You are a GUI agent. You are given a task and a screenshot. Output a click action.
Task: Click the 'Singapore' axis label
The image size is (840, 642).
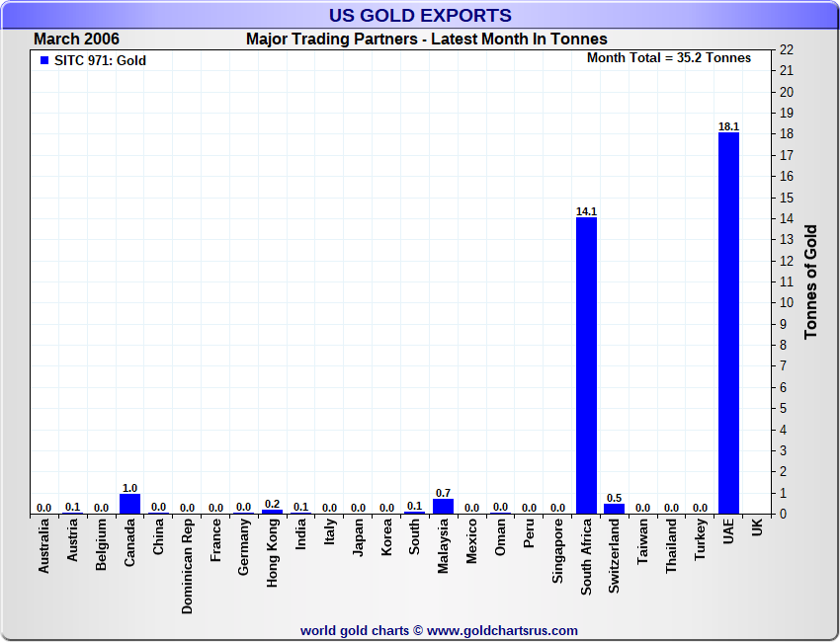(x=557, y=550)
